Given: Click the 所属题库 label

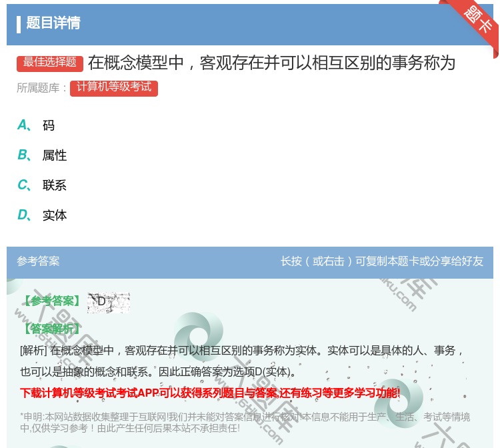Looking at the screenshot, I should [42, 88].
